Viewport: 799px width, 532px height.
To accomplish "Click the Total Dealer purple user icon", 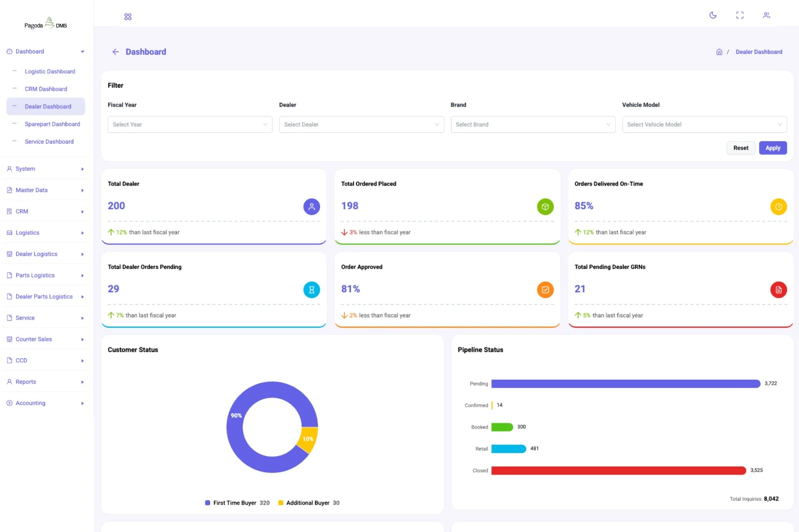I will pyautogui.click(x=312, y=207).
